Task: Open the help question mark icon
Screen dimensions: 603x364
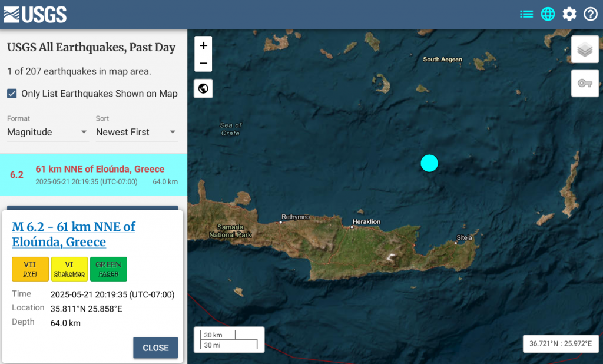Action: 590,14
